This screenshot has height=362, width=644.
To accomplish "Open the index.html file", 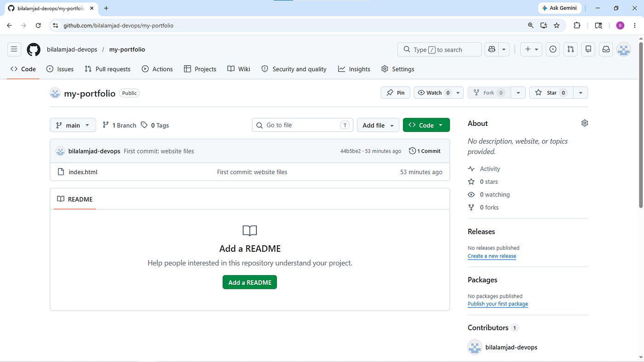I will [83, 172].
